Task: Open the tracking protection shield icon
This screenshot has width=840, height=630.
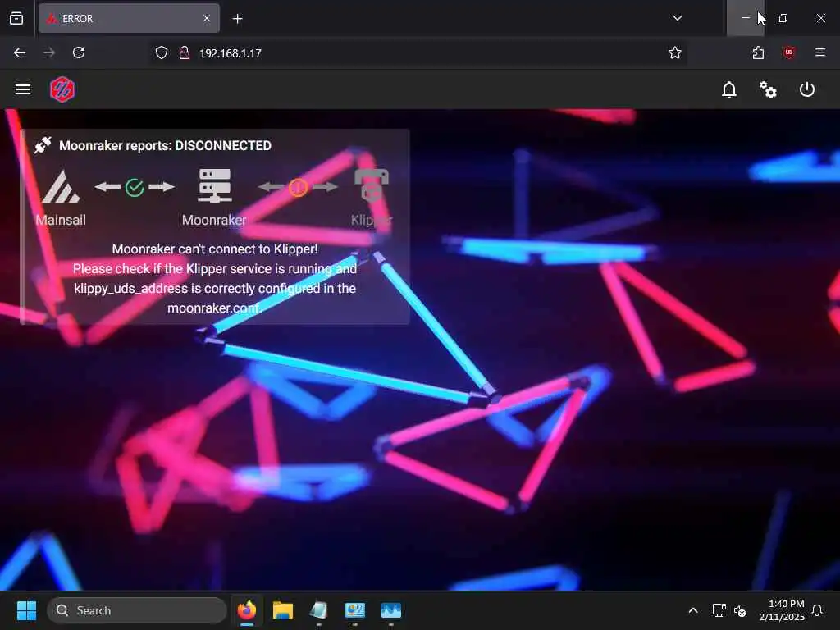Action: (162, 53)
